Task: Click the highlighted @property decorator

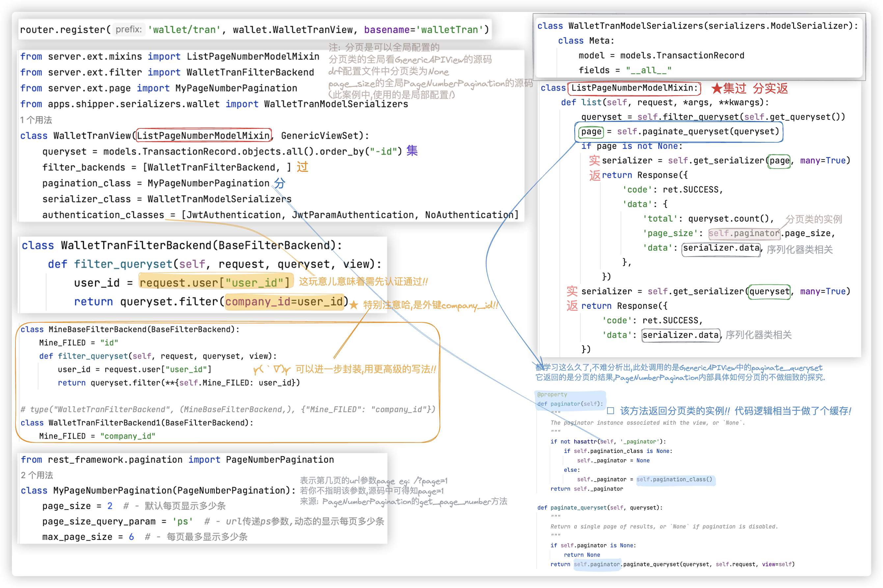Action: click(x=552, y=394)
